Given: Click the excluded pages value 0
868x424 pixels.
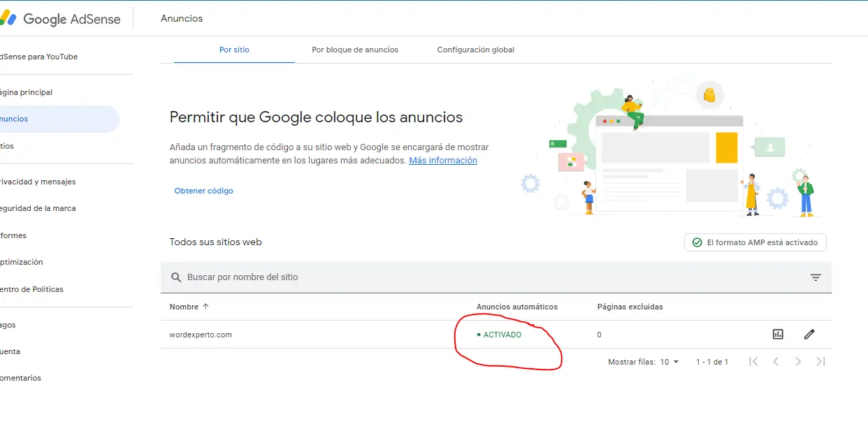Looking at the screenshot, I should point(599,335).
